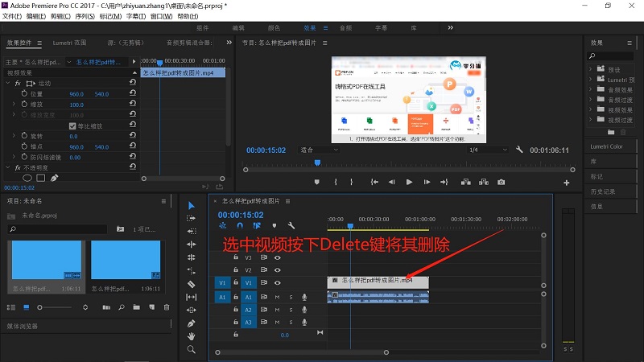Viewport: 644px width, 362px height.
Task: Toggle track lock for V1
Action: [x=236, y=282]
